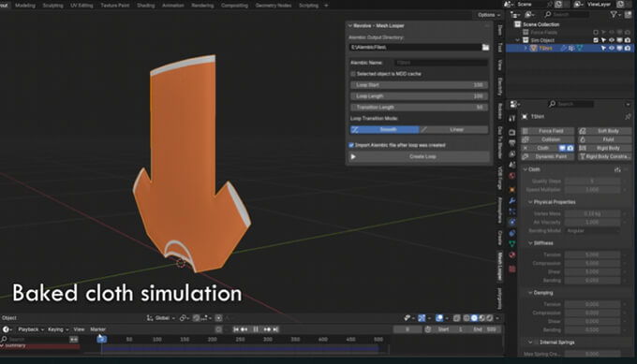Pause playback in the timeline
Viewport: 637px width, 364px height.
pos(256,329)
